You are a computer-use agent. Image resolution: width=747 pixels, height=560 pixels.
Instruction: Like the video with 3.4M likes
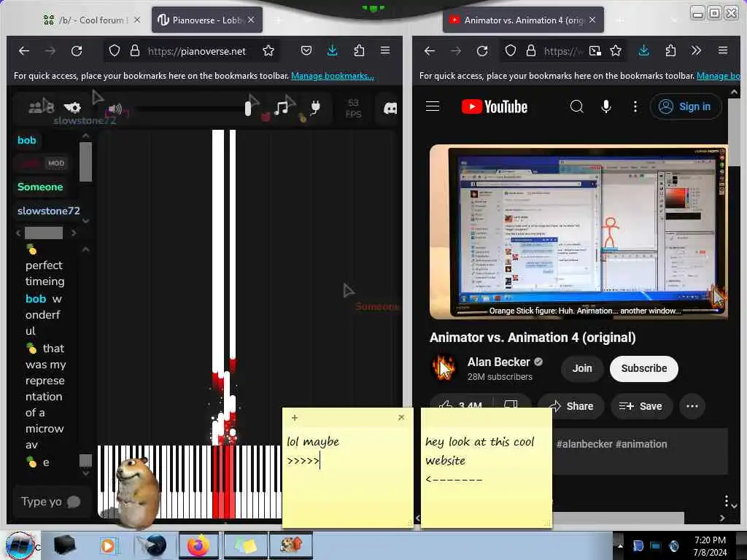point(460,405)
